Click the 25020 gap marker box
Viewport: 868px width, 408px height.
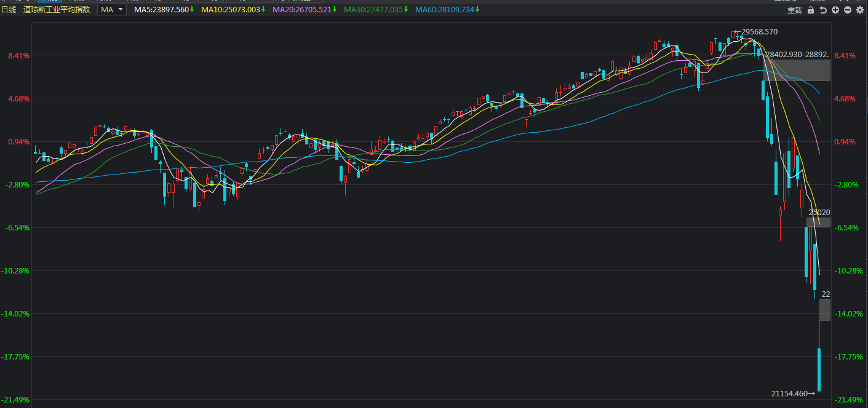coord(819,222)
